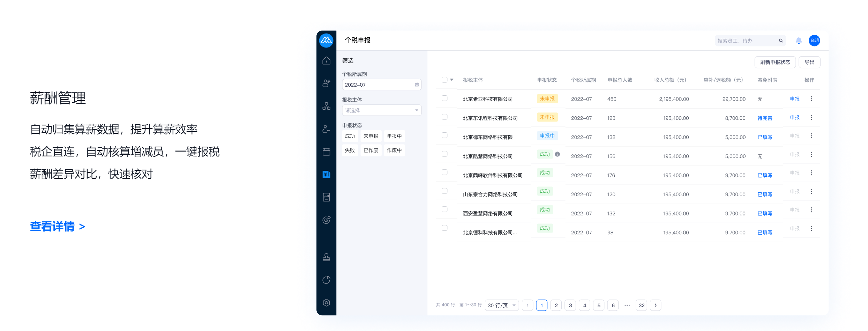The width and height of the screenshot is (868, 331).
Task: Open the attendance calendar icon in sidebar
Action: 327,151
